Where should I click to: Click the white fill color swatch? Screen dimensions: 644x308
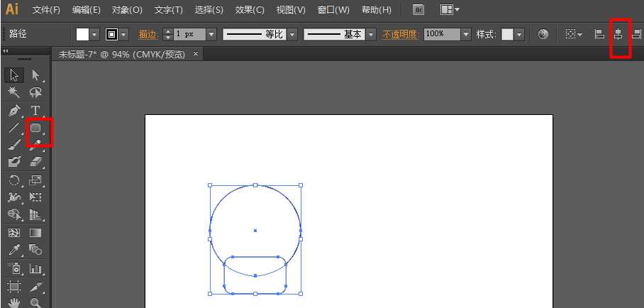click(82, 35)
